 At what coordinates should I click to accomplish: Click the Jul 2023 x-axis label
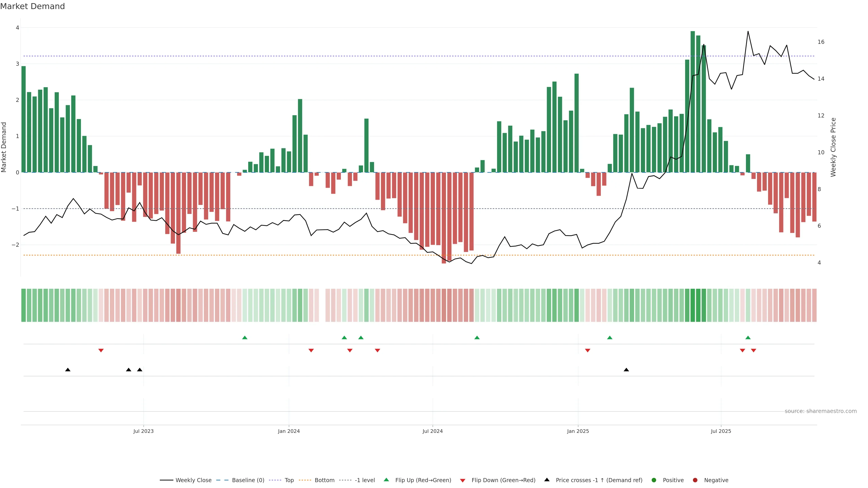coord(144,431)
